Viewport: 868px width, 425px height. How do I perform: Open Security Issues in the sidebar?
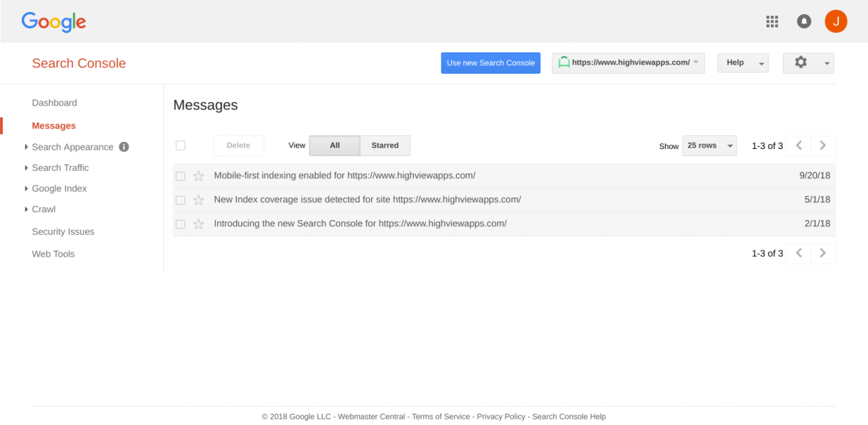pos(62,232)
